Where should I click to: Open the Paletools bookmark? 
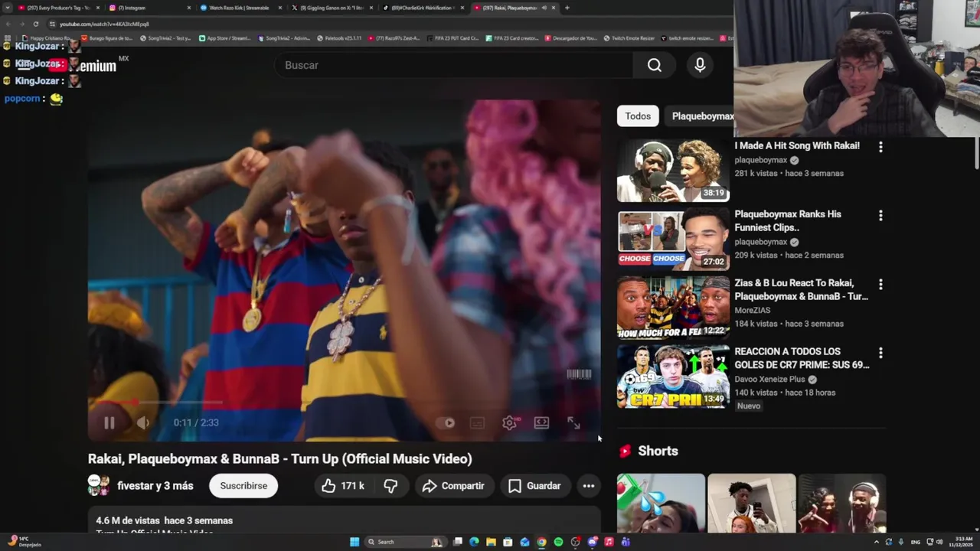coord(339,37)
